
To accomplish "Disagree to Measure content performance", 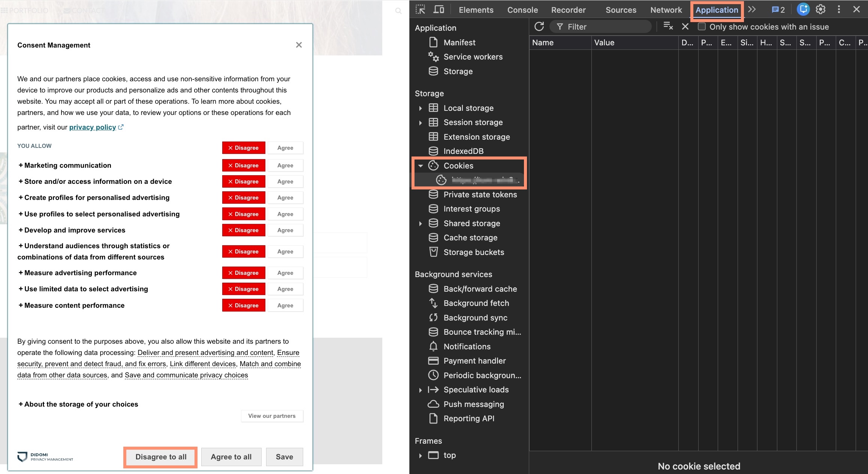I will coord(244,306).
